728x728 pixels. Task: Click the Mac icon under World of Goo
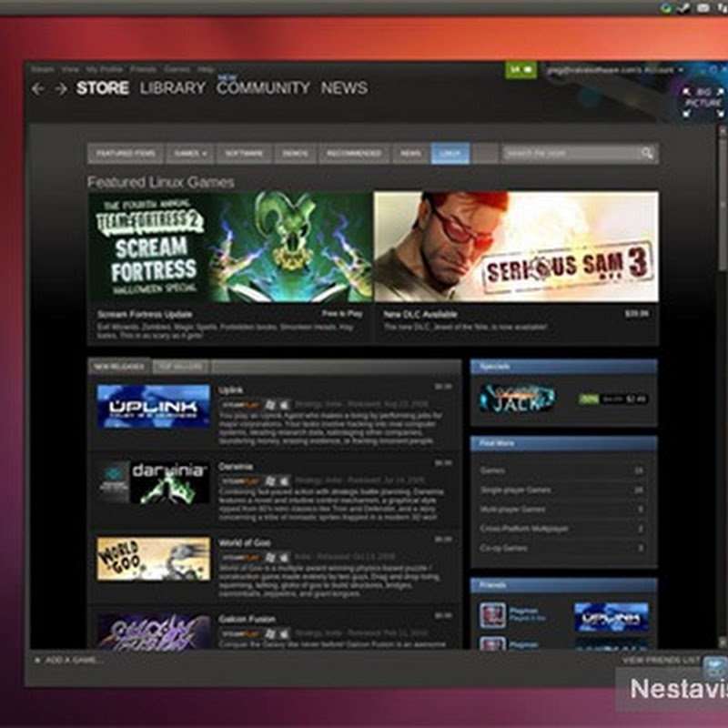(x=285, y=557)
